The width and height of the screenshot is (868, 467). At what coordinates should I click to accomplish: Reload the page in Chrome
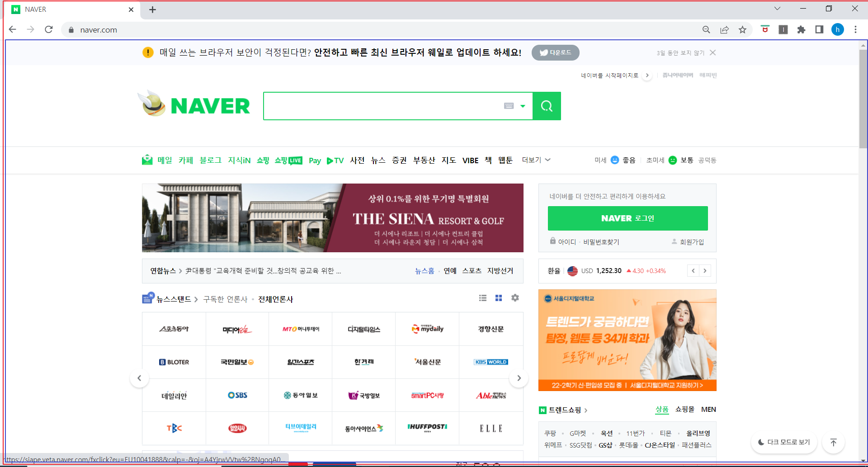point(49,29)
